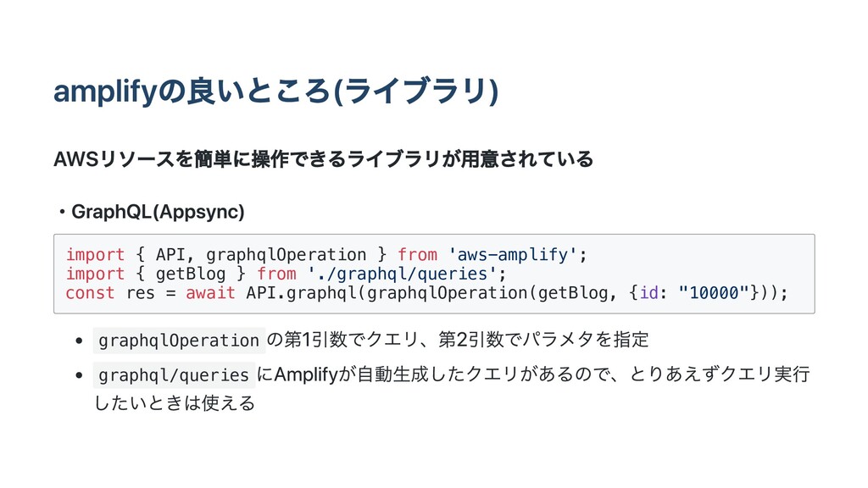The height and width of the screenshot is (488, 868).
Task: Click the 'const' keyword in code
Action: pyautogui.click(x=90, y=292)
